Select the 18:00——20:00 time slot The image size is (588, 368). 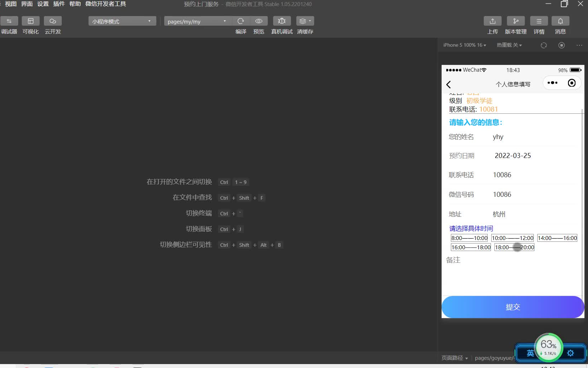pyautogui.click(x=514, y=247)
